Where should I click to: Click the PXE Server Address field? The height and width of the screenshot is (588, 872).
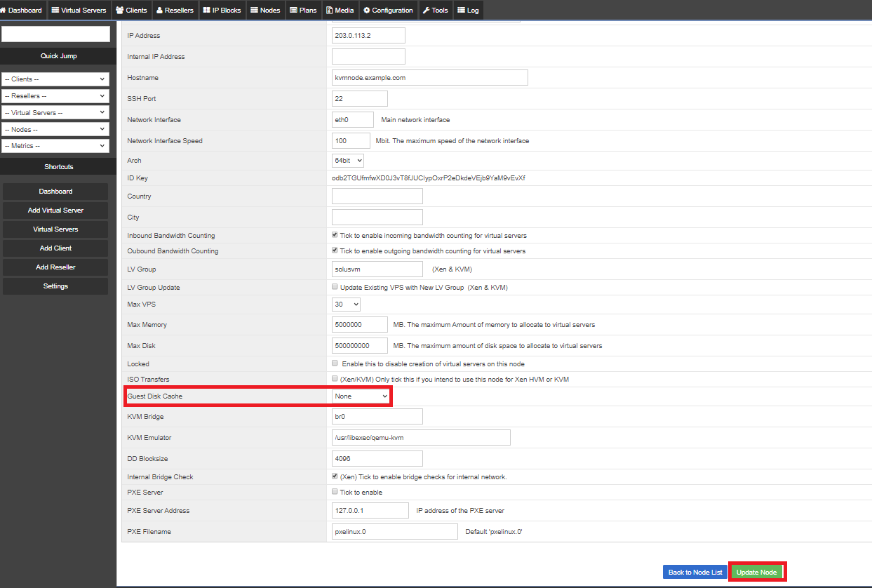(370, 511)
